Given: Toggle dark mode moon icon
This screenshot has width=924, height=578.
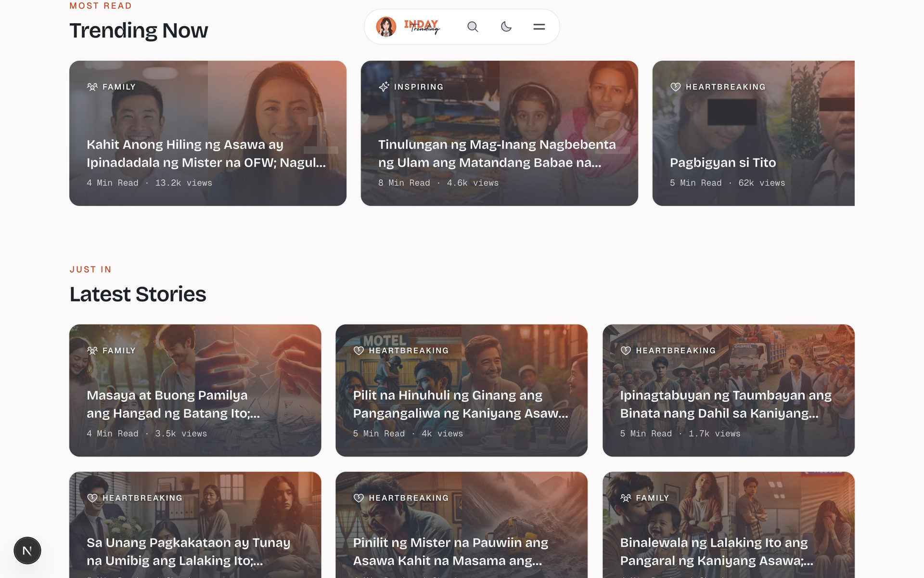Looking at the screenshot, I should [x=506, y=27].
